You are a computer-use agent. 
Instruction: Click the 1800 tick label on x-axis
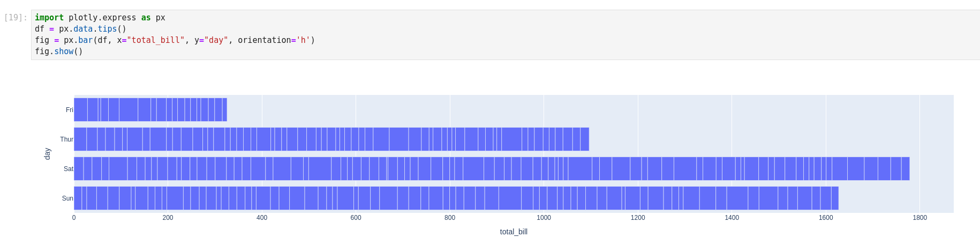click(919, 218)
